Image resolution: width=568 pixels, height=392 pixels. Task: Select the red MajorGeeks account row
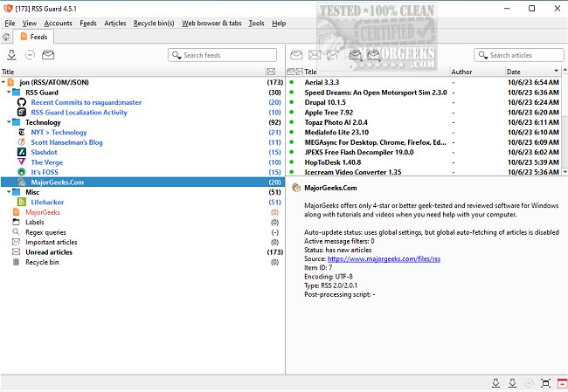click(x=142, y=212)
